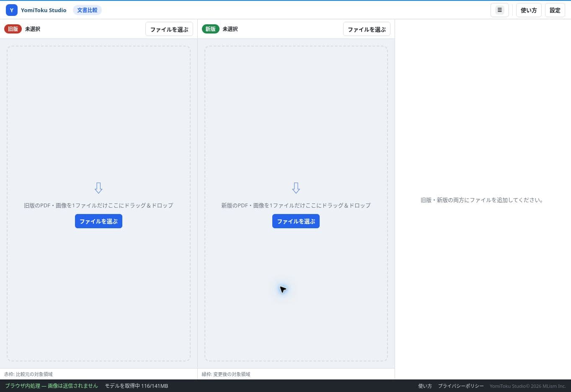Click 未選択 label next to 旧版
Viewport: 571px width, 392px height.
tap(33, 29)
